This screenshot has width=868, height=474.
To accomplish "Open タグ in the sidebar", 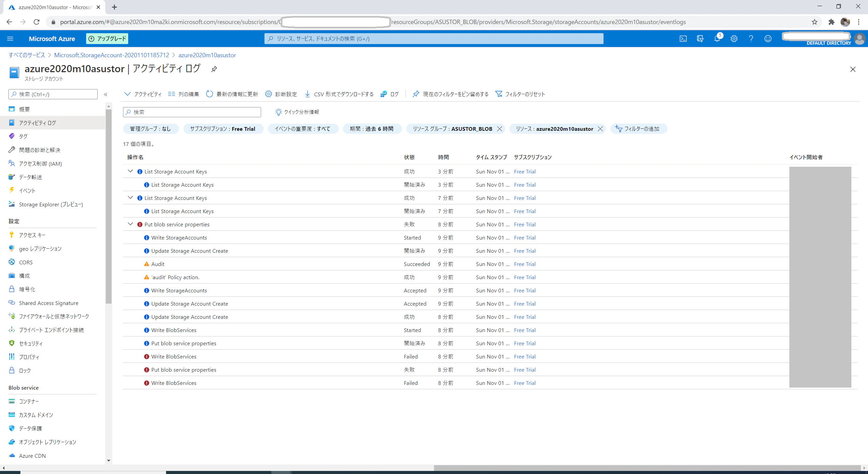I will 23,136.
